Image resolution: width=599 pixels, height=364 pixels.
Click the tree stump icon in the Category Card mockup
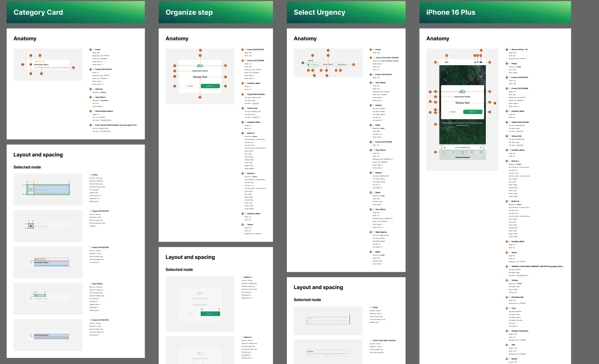(31, 64)
